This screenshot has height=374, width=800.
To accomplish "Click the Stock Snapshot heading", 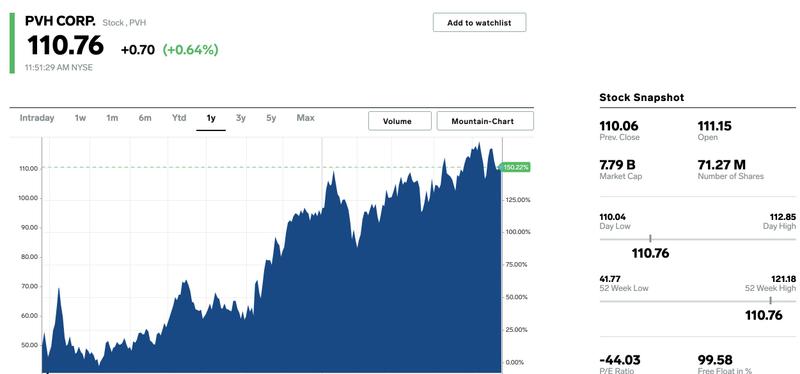I will tap(641, 97).
